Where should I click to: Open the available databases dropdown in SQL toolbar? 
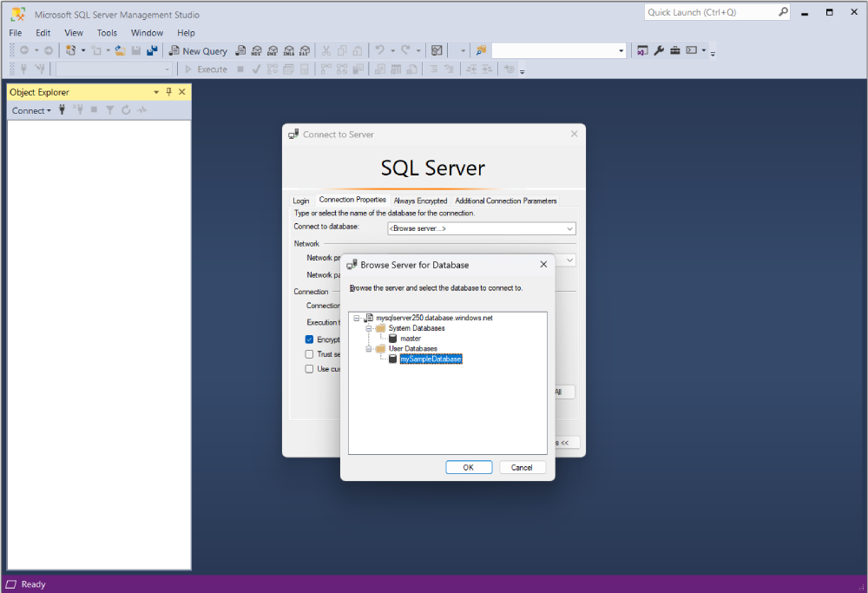[x=168, y=69]
